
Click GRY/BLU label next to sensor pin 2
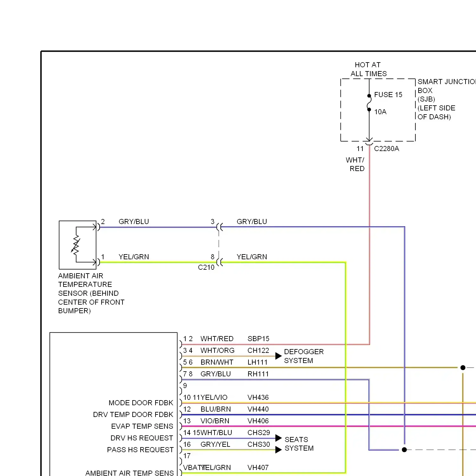(134, 222)
